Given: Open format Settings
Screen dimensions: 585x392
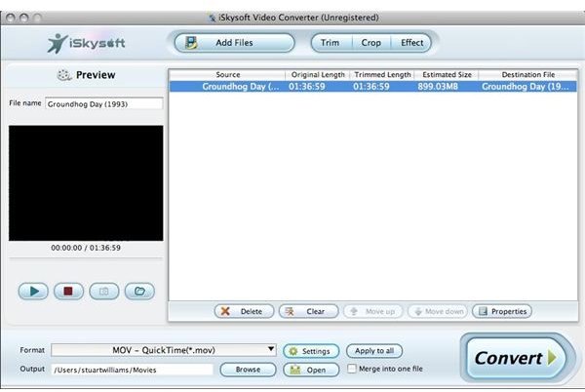Looking at the screenshot, I should click(x=311, y=351).
